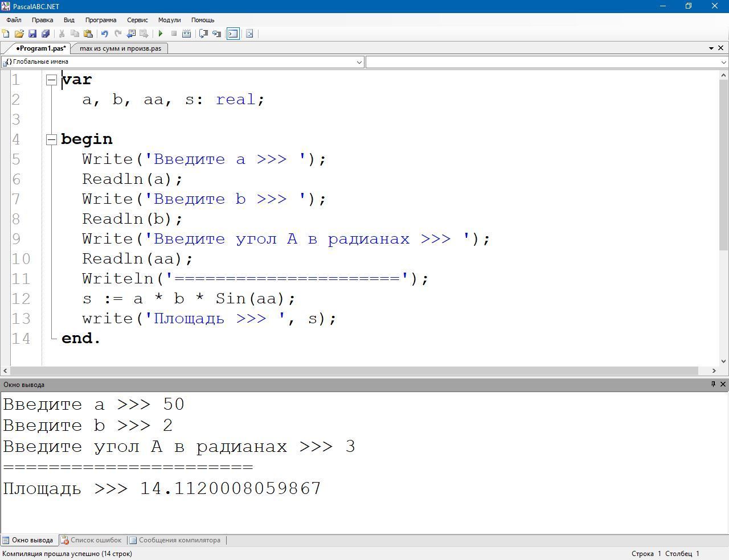Close the Окно вывода panel
This screenshot has width=729, height=560.
point(723,384)
